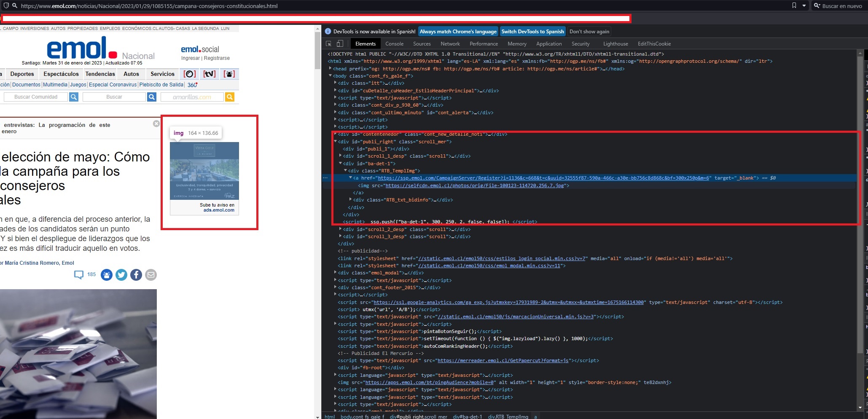
Task: Expand the scroll_2_desp div node
Action: point(341,229)
